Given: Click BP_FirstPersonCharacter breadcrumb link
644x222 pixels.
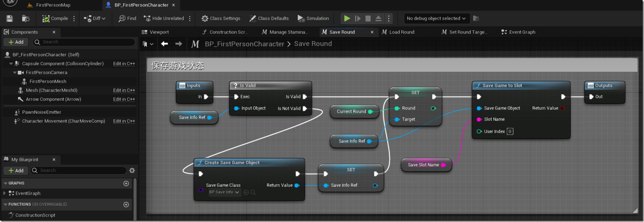Looking at the screenshot, I should pyautogui.click(x=245, y=44).
